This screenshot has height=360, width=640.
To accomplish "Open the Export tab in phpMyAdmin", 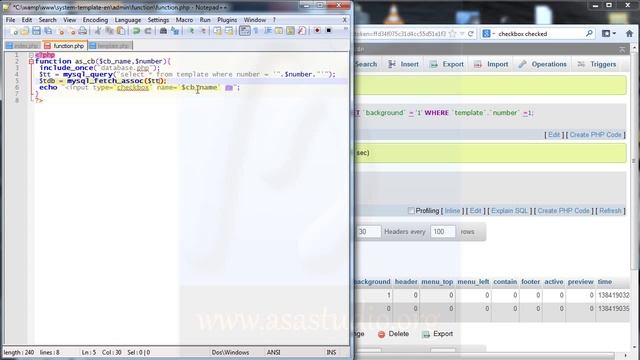I will point(447,64).
